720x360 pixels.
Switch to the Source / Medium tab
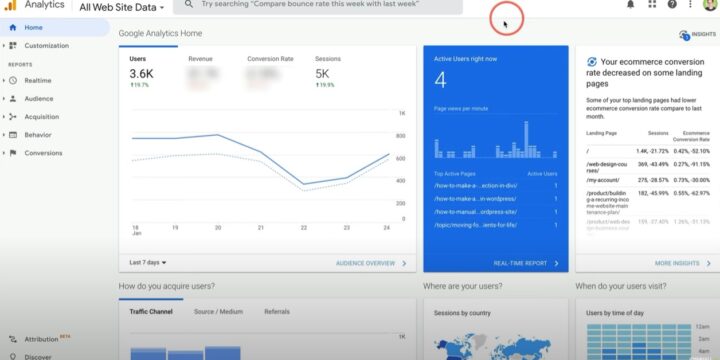[218, 312]
